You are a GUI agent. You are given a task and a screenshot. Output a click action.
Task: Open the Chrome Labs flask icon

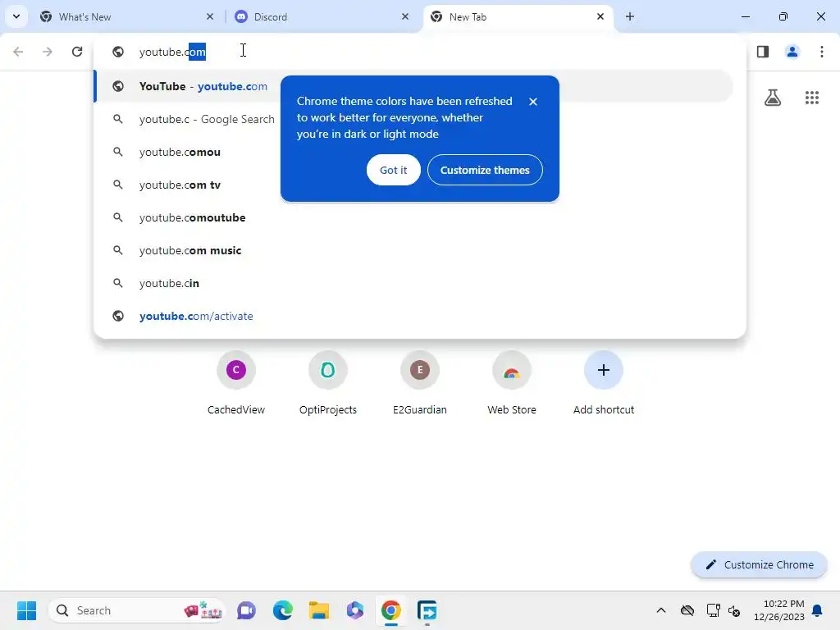click(x=772, y=98)
